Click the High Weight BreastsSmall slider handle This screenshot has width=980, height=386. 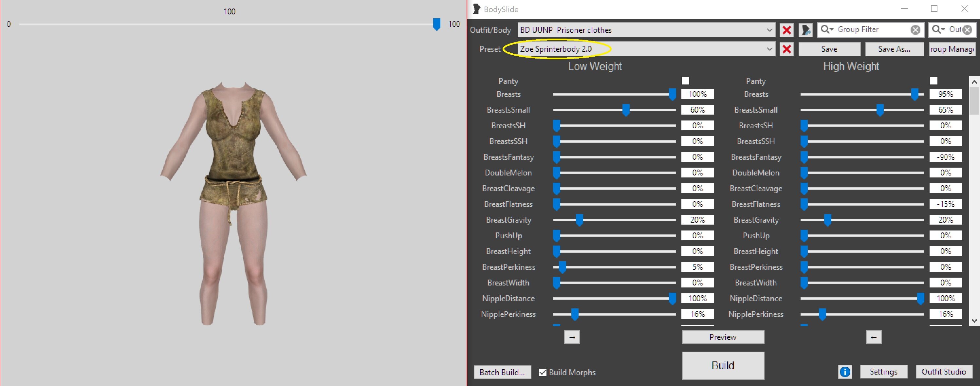(880, 110)
